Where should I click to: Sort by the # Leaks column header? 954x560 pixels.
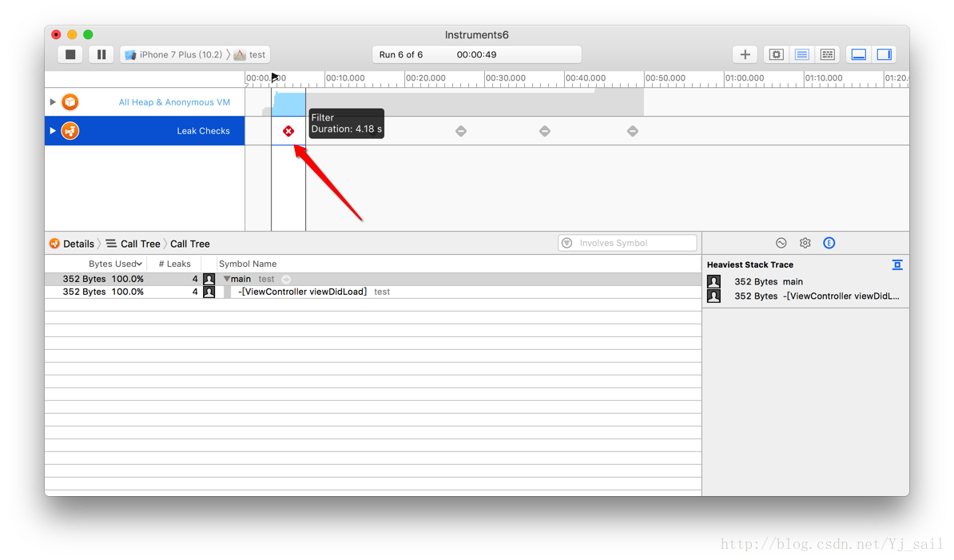point(175,264)
